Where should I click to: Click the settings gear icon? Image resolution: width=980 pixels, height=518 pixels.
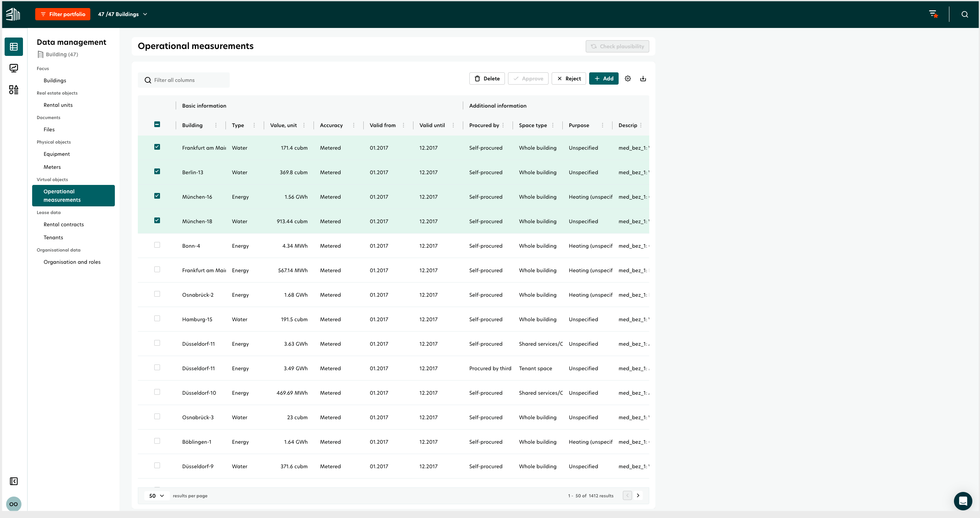tap(627, 78)
